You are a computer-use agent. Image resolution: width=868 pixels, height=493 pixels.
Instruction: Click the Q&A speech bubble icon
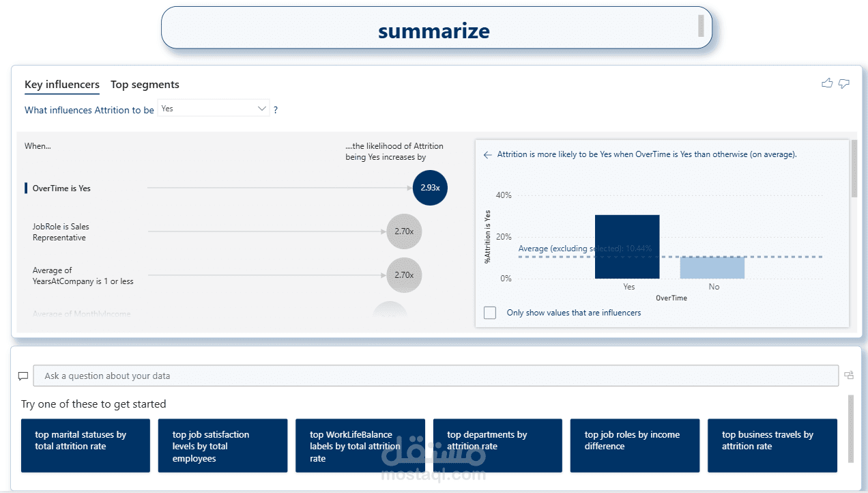pyautogui.click(x=23, y=376)
